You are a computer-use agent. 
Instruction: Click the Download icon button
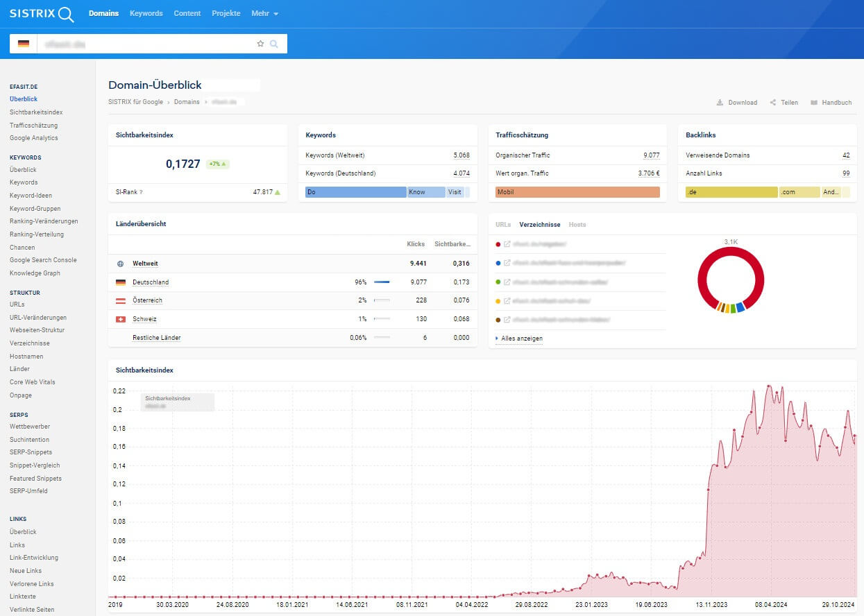720,103
